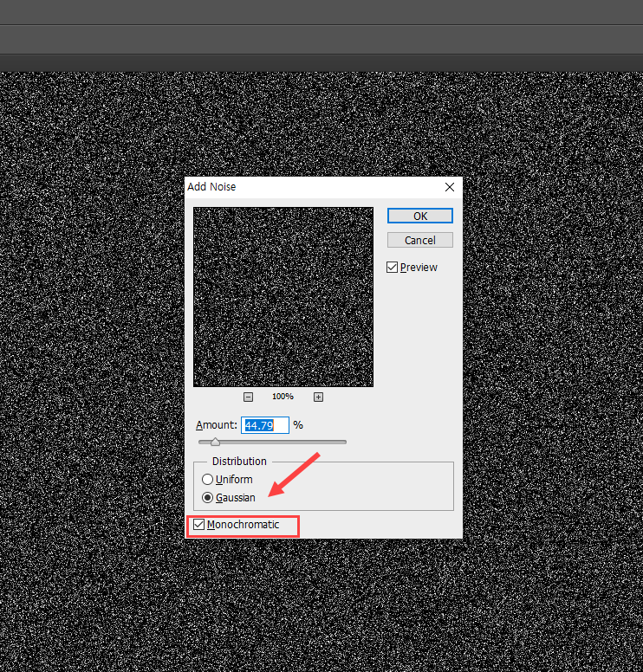Viewport: 643px width, 672px height.
Task: Toggle the Monochromatic checkbox
Action: point(199,525)
